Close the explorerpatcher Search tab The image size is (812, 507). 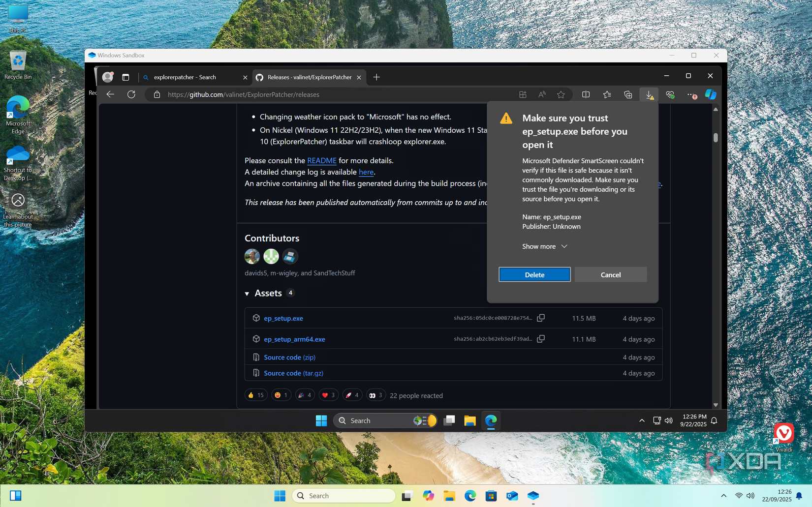245,77
